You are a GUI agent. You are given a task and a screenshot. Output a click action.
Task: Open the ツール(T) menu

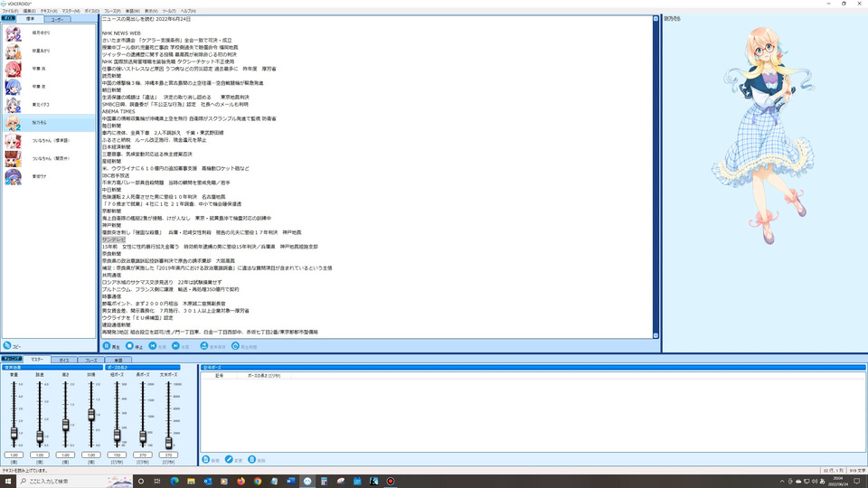click(169, 11)
